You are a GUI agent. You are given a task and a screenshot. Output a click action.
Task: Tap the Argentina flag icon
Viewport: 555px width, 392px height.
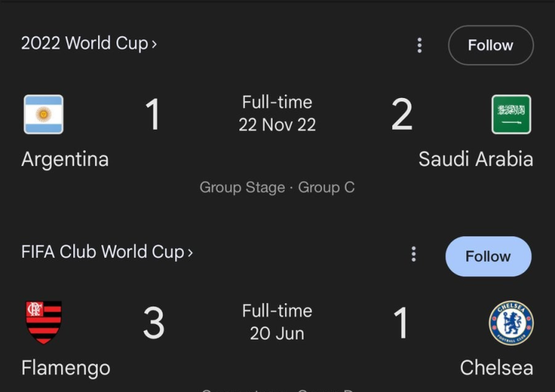pyautogui.click(x=43, y=114)
